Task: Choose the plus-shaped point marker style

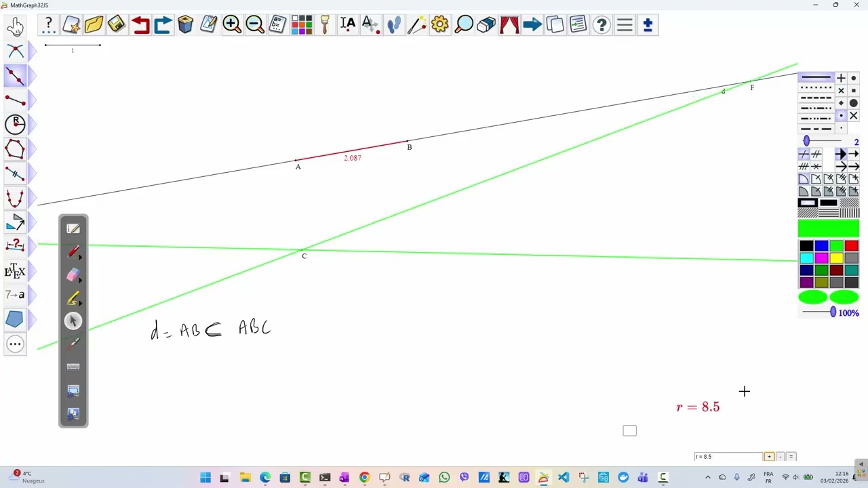Action: (x=841, y=78)
